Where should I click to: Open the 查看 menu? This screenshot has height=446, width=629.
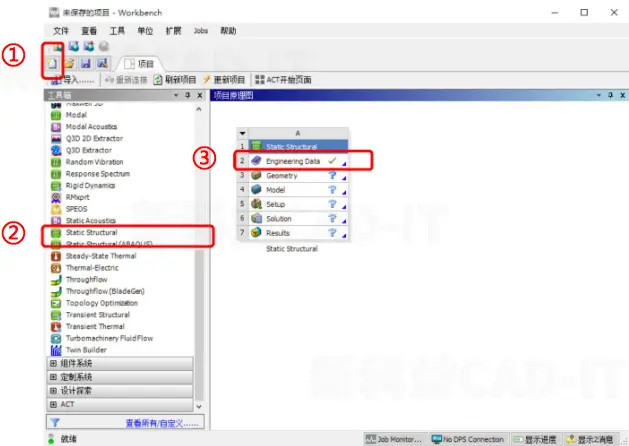point(89,31)
